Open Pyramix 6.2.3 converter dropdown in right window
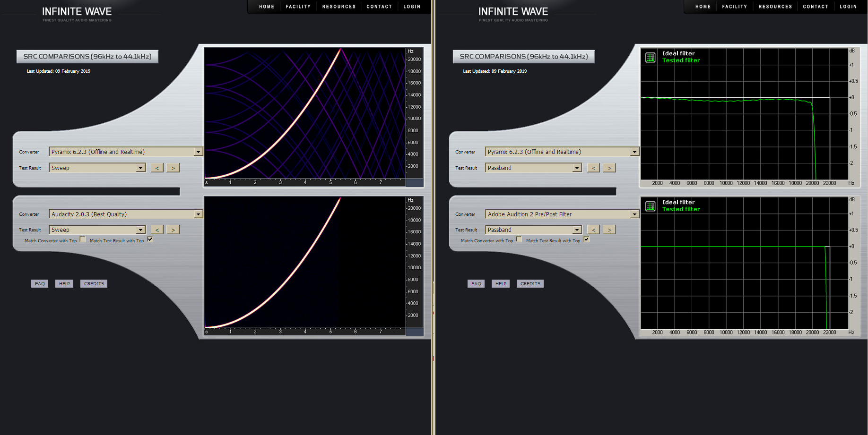868x435 pixels. coord(563,152)
